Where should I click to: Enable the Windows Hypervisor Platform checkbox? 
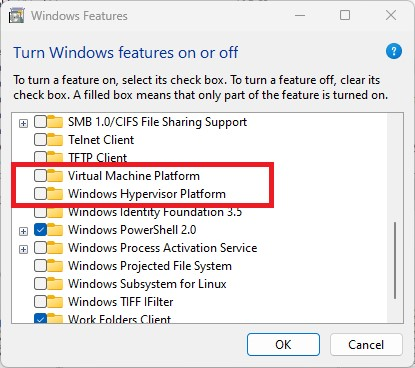pos(40,194)
